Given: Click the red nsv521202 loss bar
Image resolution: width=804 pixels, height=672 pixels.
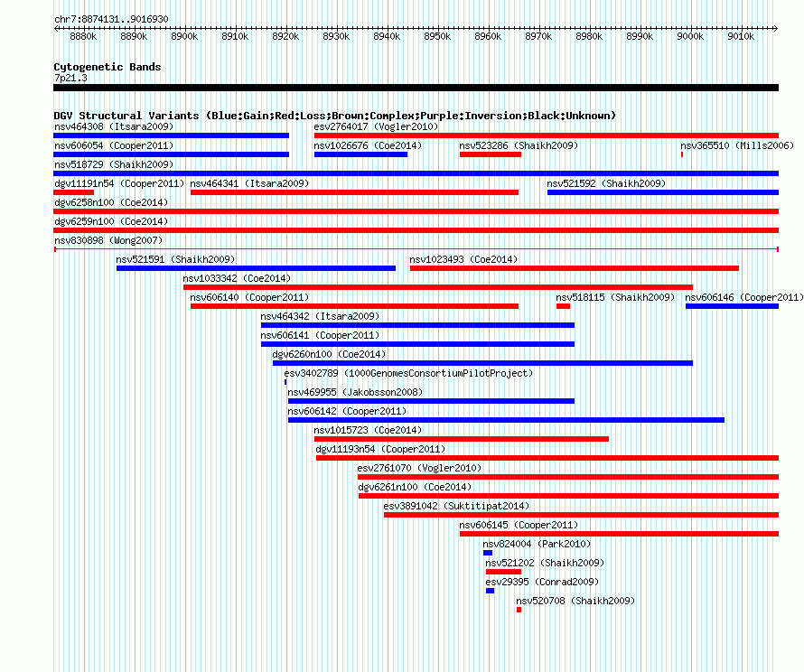Looking at the screenshot, I should (503, 572).
